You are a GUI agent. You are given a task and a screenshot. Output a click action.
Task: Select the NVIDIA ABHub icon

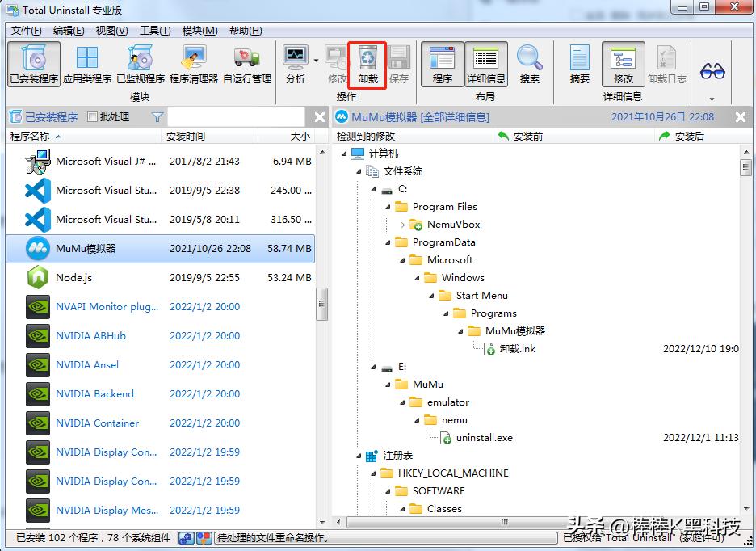pyautogui.click(x=38, y=336)
